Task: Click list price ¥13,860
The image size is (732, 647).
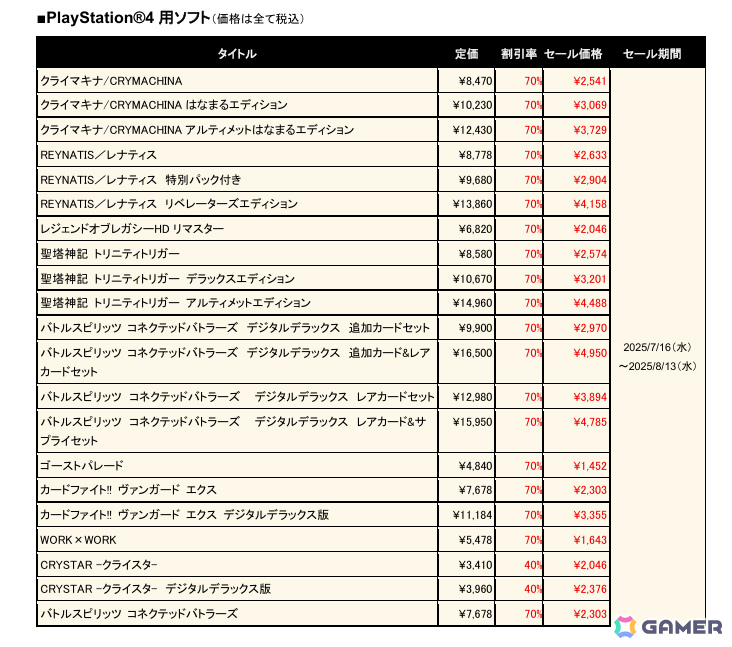Action: pos(472,204)
